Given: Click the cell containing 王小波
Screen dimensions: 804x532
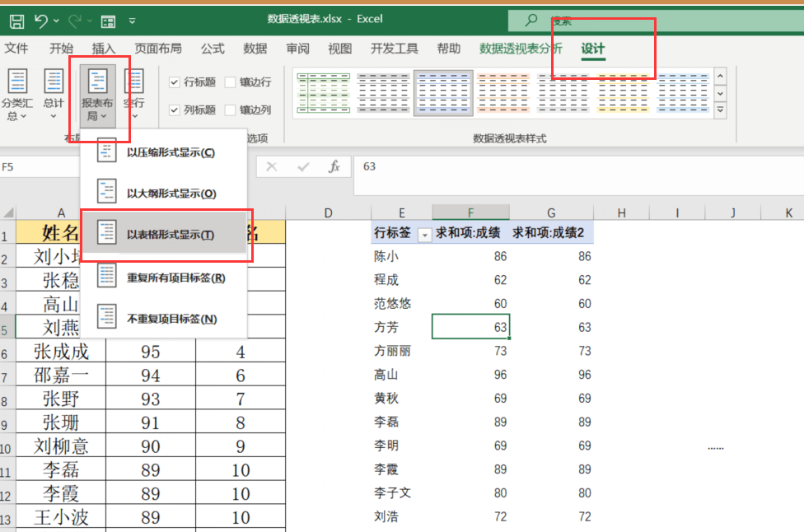Looking at the screenshot, I should pos(61,516).
